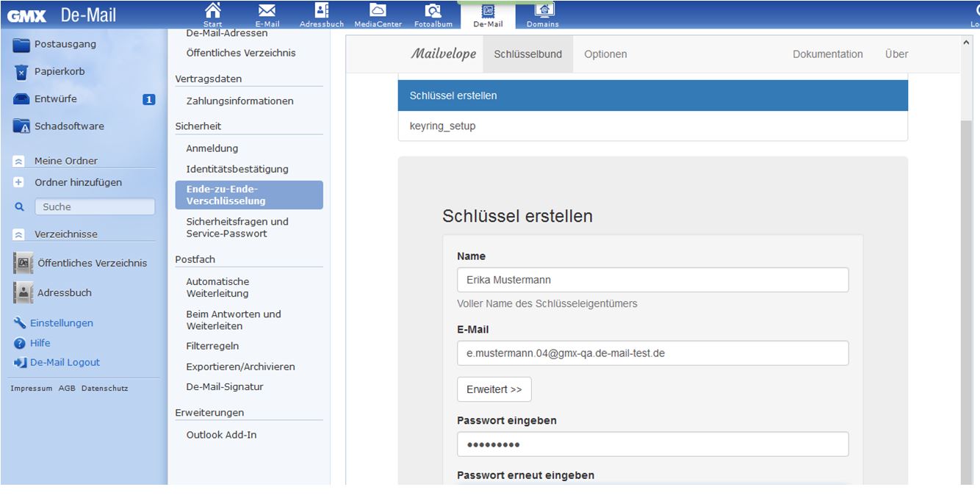Click the search magnifier icon
980x498 pixels.
pyautogui.click(x=20, y=207)
